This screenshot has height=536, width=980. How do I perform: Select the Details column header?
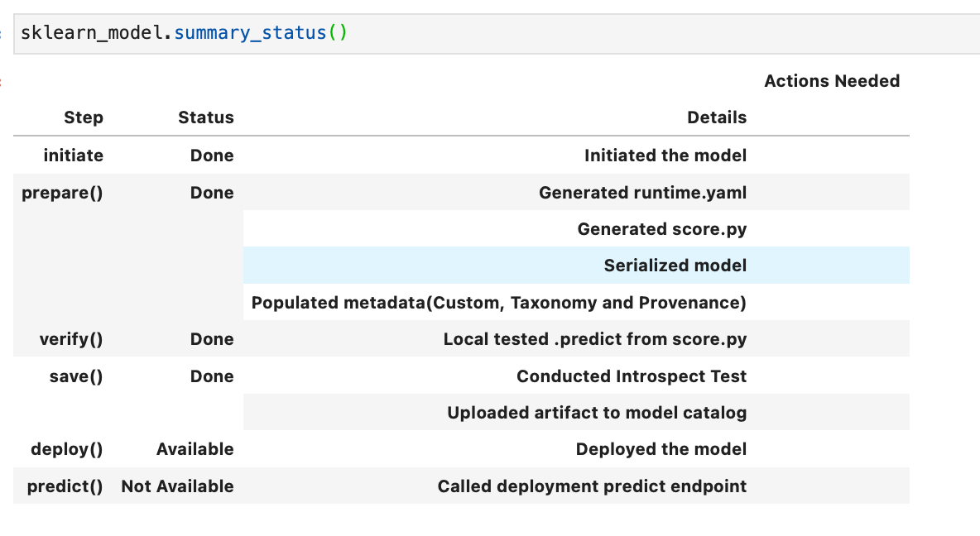(x=716, y=117)
